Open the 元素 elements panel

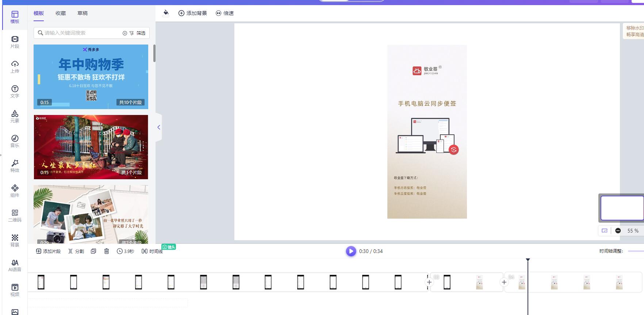[15, 116]
